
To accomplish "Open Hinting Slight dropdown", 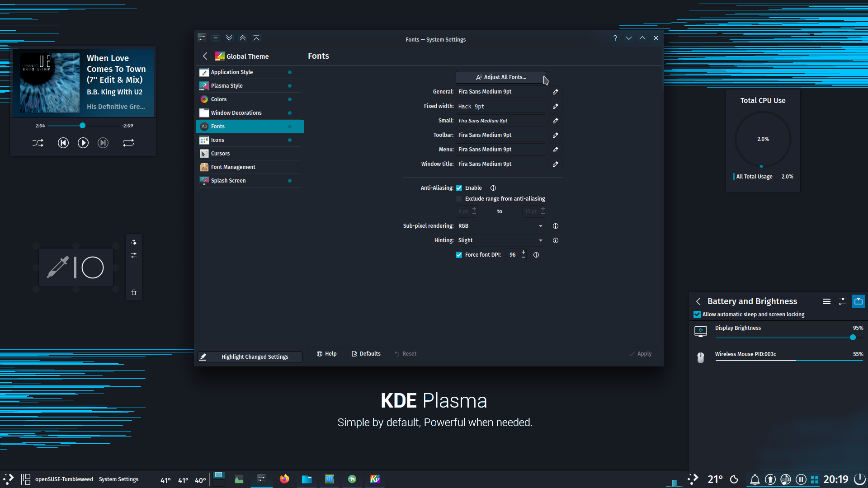I will pos(500,240).
